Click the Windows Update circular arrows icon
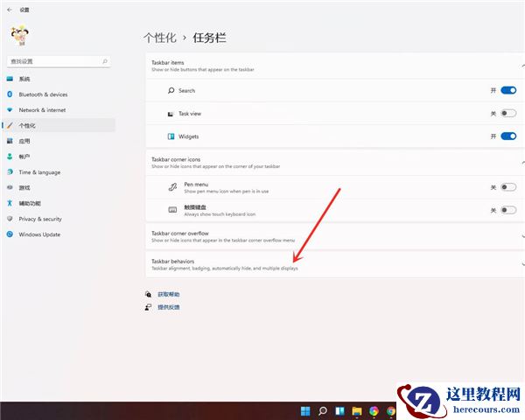This screenshot has width=525, height=420. (10, 234)
